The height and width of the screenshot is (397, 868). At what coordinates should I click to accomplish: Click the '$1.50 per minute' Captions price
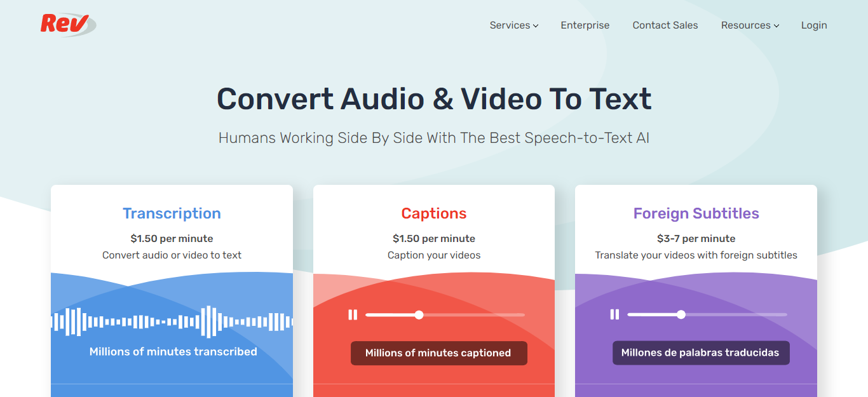pyautogui.click(x=434, y=239)
